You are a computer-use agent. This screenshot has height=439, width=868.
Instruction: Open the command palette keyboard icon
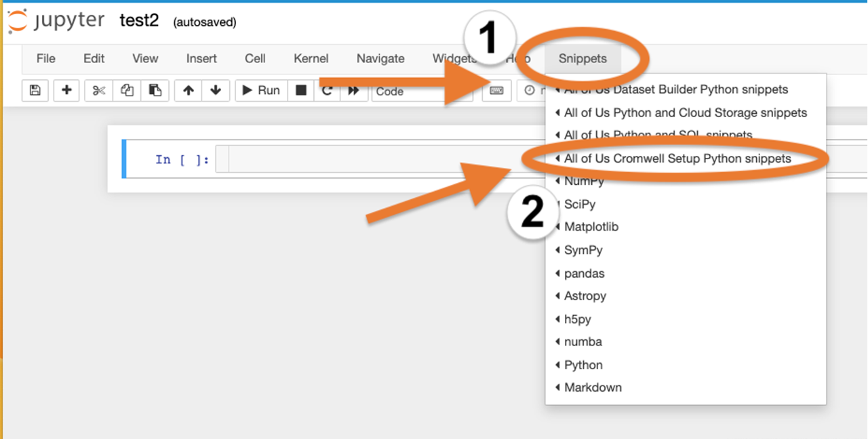[496, 90]
